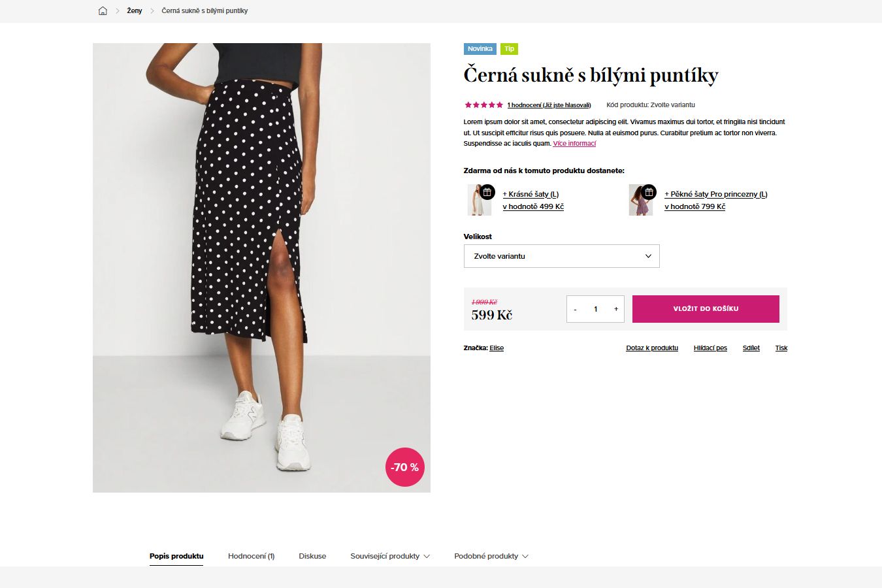Open the Velikost variant dropdown
This screenshot has height=588, width=882.
pyautogui.click(x=562, y=256)
